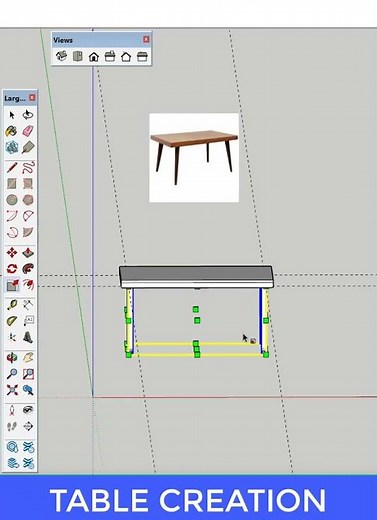Activate the 3 Point Arc tool
This screenshot has width=377, height=520.
pyautogui.click(x=12, y=232)
